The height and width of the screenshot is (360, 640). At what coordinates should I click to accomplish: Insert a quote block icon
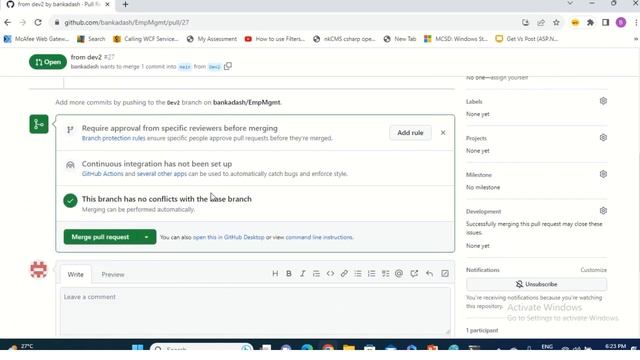click(x=316, y=273)
